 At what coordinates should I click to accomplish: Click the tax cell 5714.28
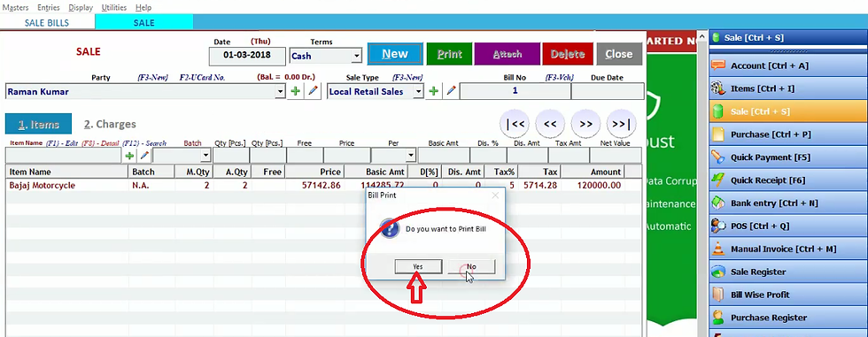[540, 186]
